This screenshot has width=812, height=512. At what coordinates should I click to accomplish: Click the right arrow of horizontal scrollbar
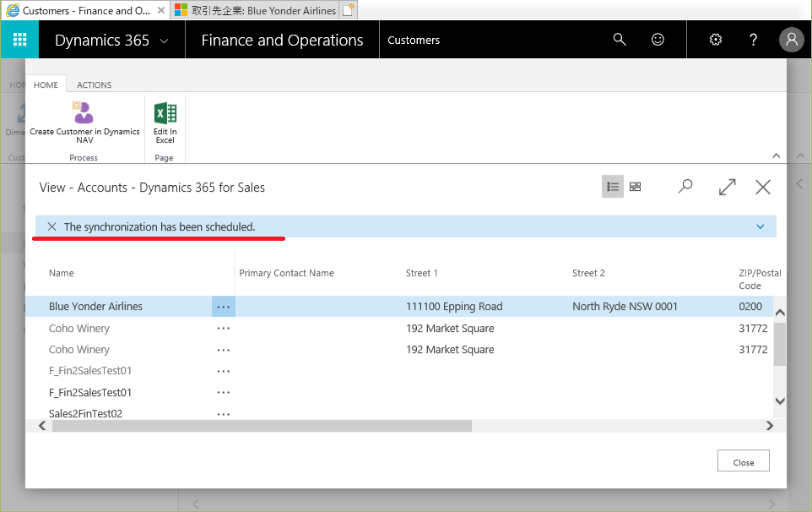770,426
